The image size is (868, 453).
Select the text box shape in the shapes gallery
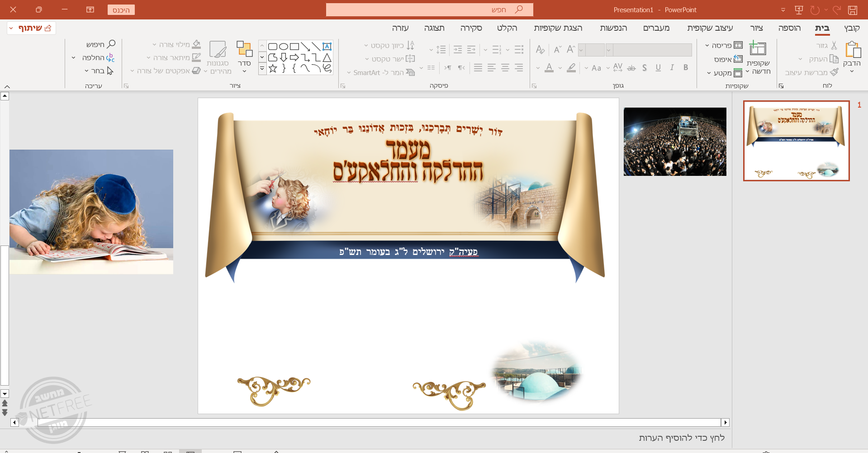(327, 46)
